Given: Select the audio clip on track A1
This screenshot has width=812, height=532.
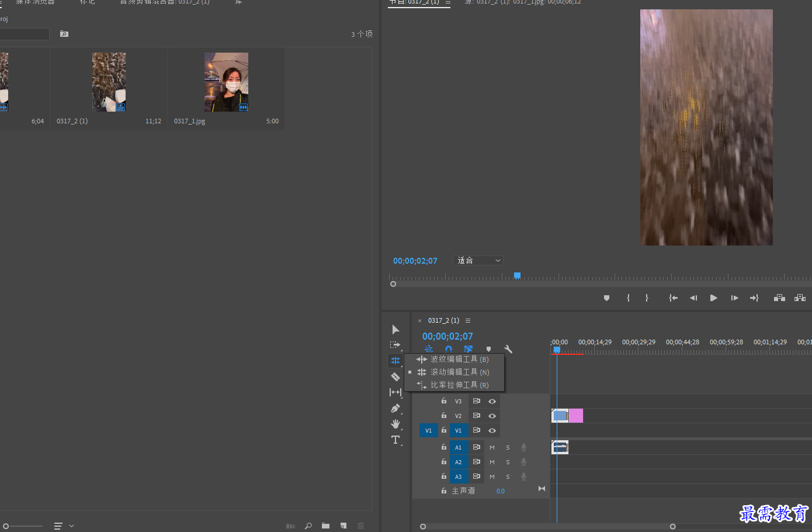Looking at the screenshot, I should click(x=560, y=447).
